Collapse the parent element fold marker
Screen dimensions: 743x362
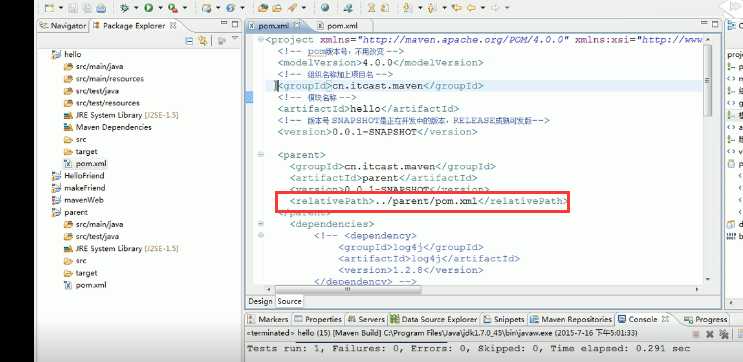[x=261, y=154]
